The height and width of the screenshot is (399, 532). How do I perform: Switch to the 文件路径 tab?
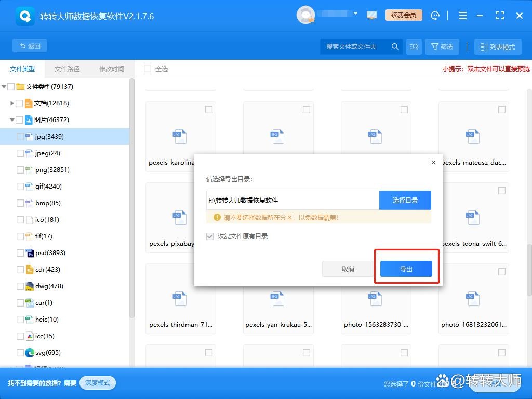67,69
